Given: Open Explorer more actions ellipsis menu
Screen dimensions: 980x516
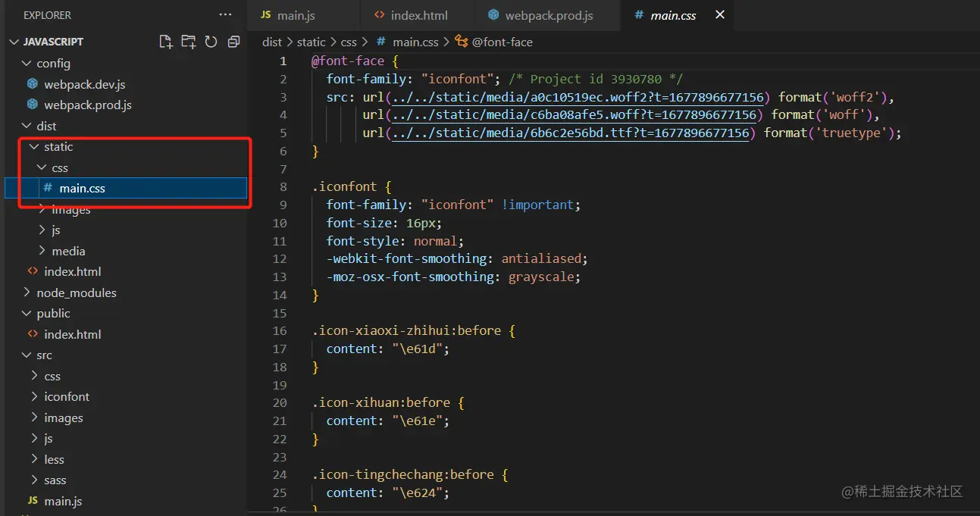Looking at the screenshot, I should [225, 15].
